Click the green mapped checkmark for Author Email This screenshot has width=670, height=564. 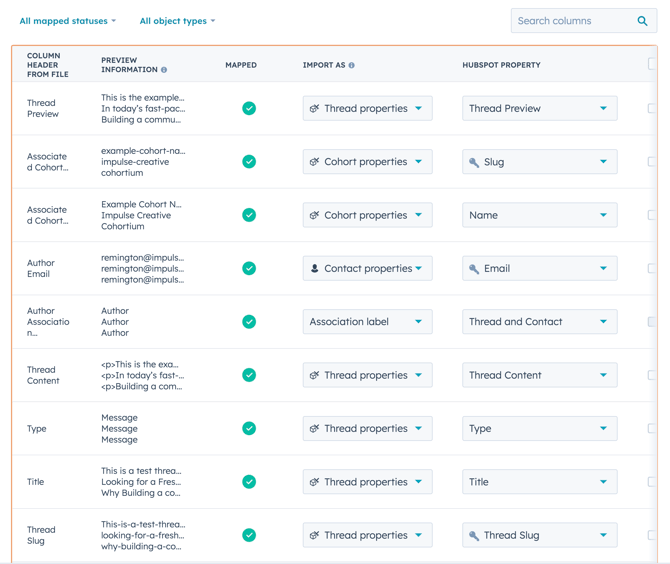point(249,268)
